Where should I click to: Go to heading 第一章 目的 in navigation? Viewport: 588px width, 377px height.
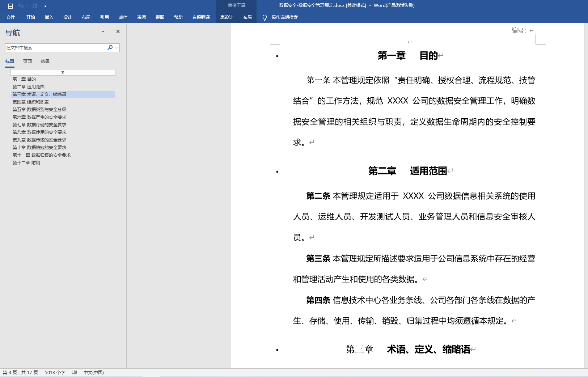63,79
